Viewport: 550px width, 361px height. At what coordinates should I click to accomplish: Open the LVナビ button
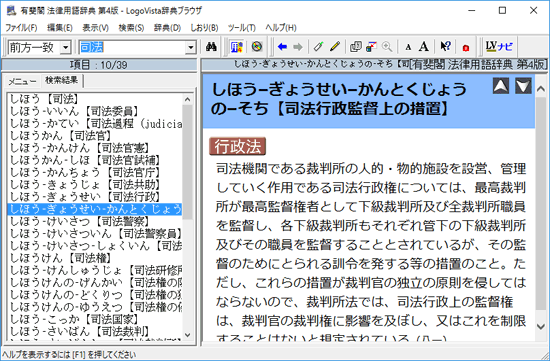[x=499, y=46]
